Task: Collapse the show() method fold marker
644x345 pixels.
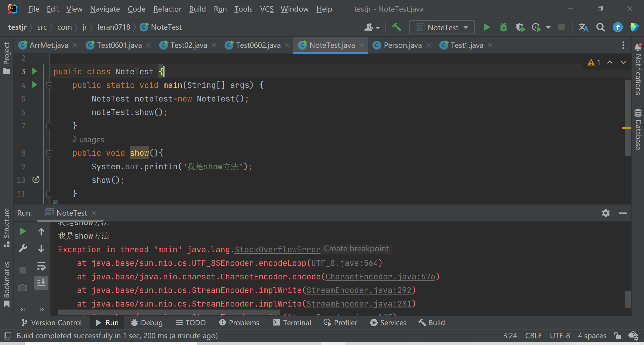Action: point(49,153)
